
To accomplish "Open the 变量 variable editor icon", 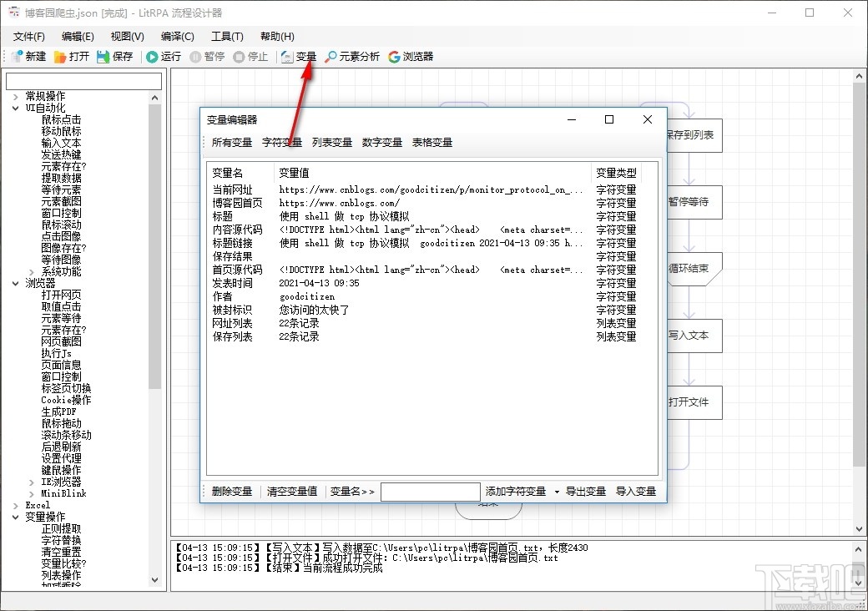I will pyautogui.click(x=299, y=56).
